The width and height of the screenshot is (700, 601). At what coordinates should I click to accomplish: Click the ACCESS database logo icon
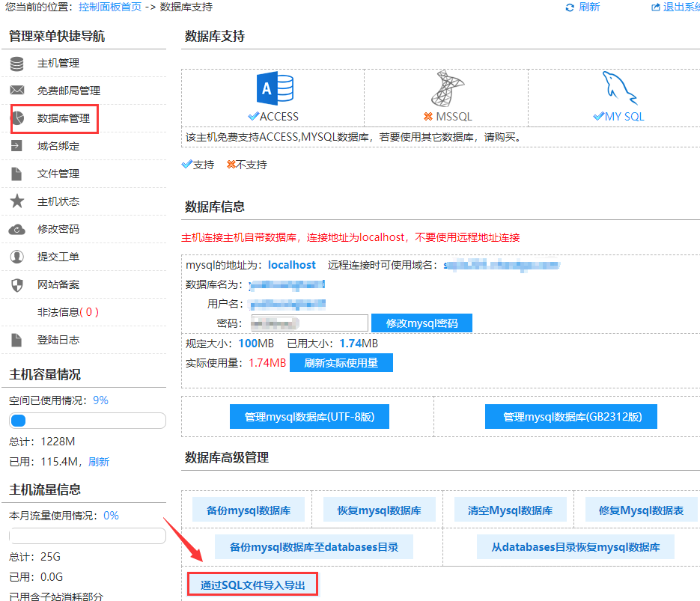[274, 89]
